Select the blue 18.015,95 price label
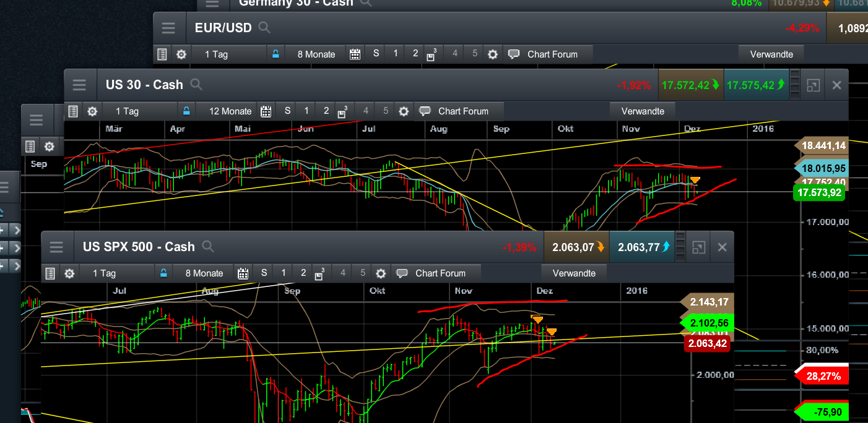This screenshot has height=423, width=868. 820,168
